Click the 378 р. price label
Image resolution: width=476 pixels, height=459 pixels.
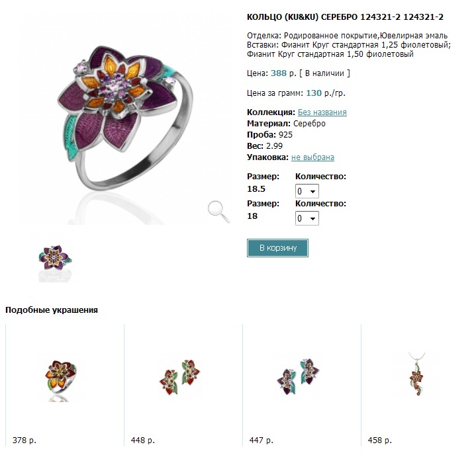[24, 440]
